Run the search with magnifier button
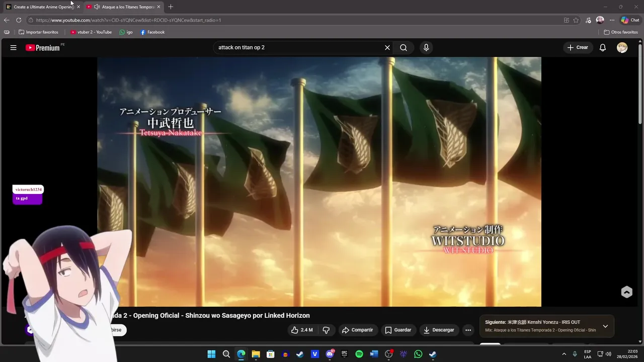 tap(404, 48)
